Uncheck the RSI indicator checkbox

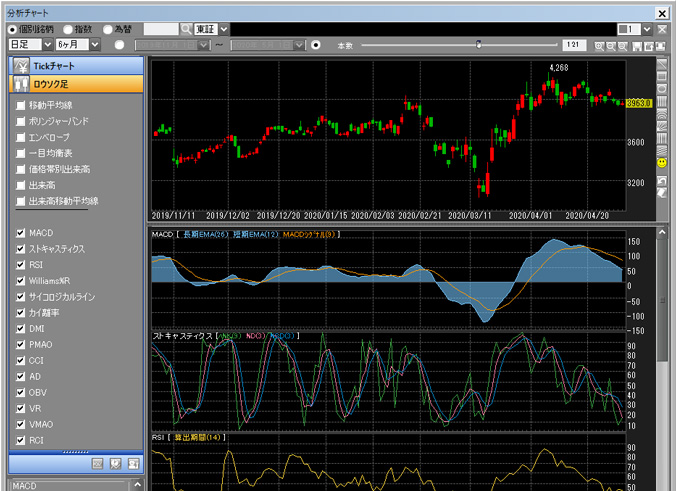(x=20, y=265)
